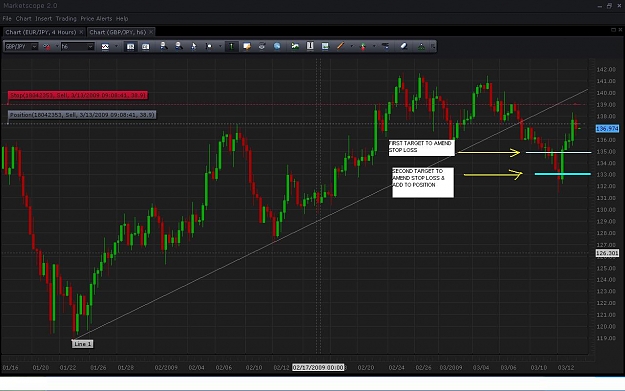625x391 pixels.
Task: Close the GBP/JPY chart tab
Action: pos(151,32)
